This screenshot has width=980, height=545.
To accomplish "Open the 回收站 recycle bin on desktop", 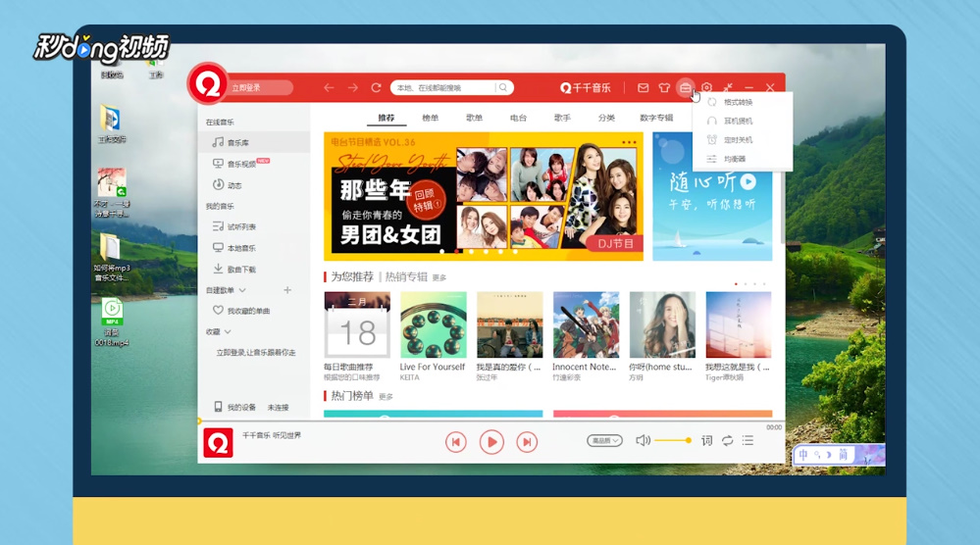I will (112, 71).
